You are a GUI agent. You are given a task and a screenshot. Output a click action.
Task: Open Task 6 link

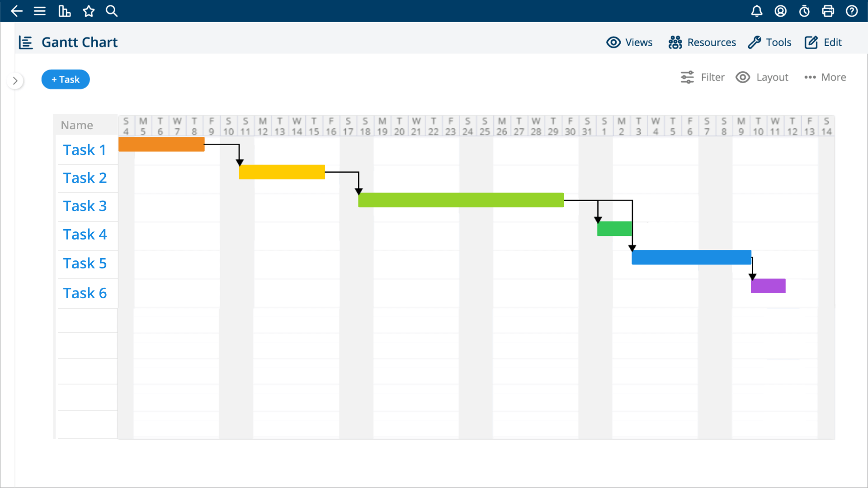pos(85,293)
